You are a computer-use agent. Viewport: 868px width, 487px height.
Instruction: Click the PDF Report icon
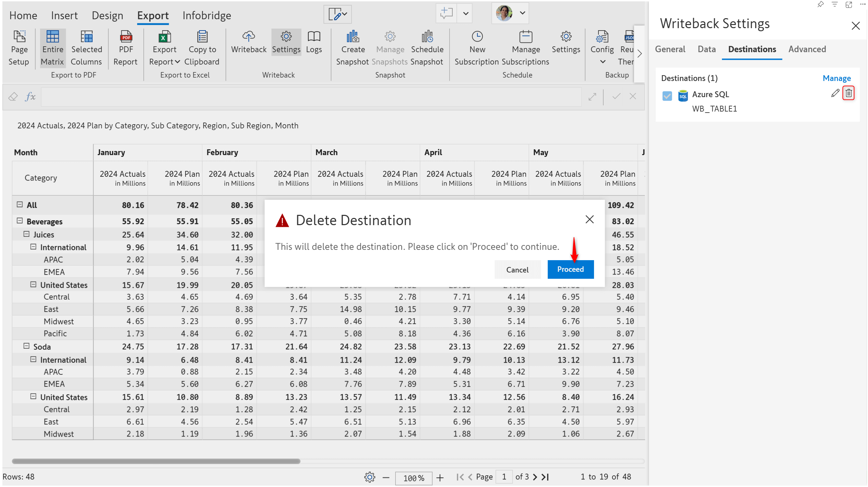point(126,36)
